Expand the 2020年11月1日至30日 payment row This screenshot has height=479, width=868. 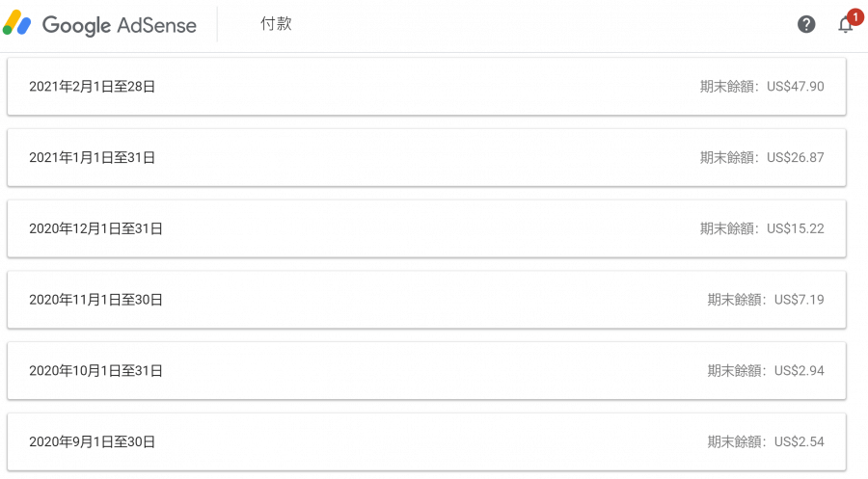click(x=426, y=300)
